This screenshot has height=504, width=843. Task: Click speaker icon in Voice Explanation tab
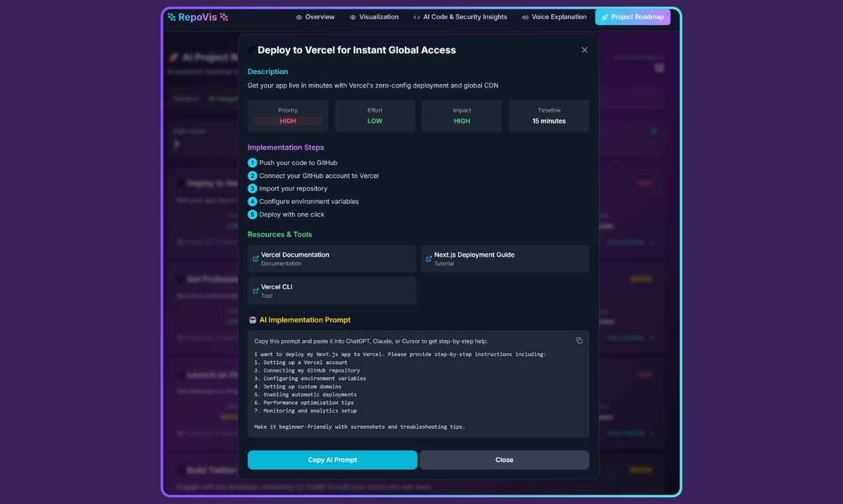pos(525,17)
